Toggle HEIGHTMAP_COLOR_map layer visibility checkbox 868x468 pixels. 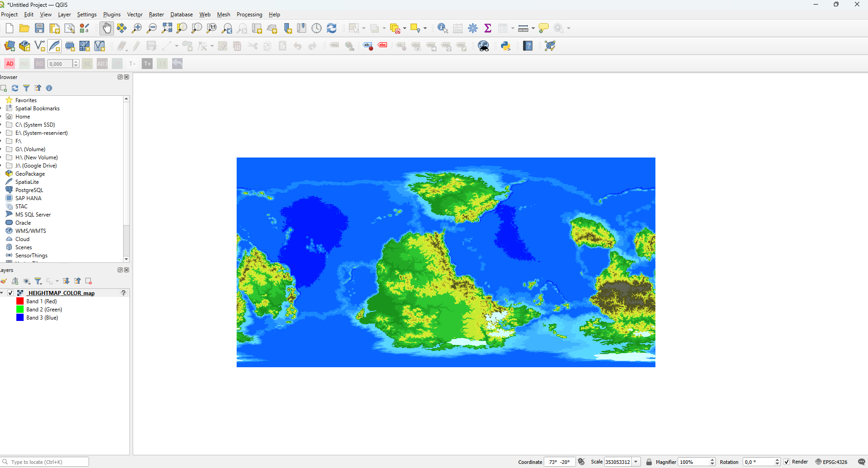point(10,293)
